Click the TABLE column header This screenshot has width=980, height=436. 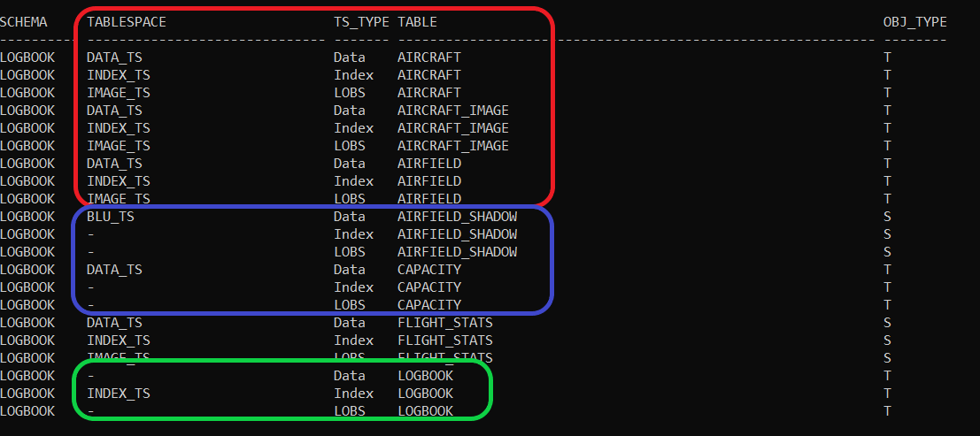pos(417,22)
